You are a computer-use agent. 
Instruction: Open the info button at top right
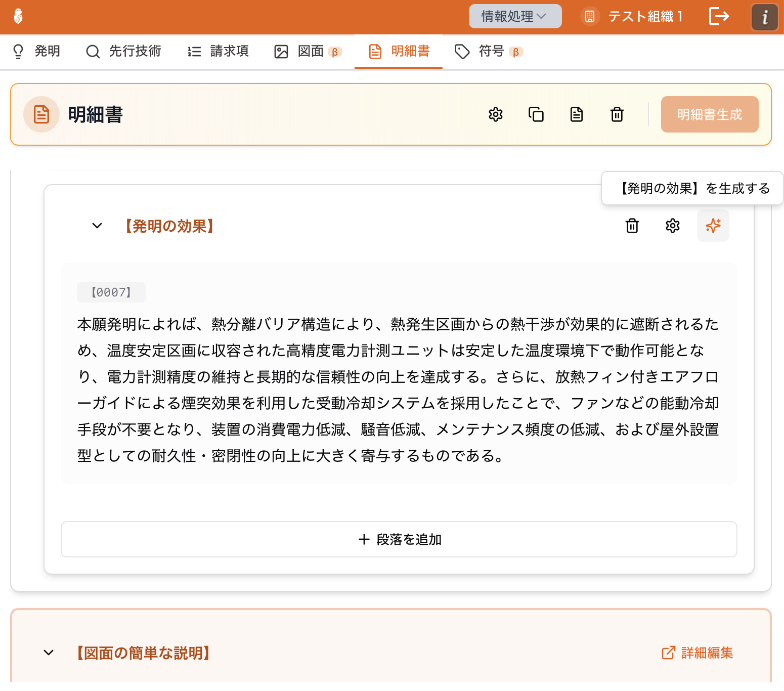764,17
